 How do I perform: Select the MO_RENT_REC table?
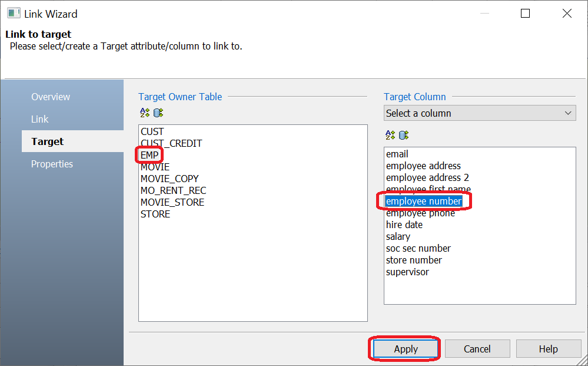click(173, 191)
